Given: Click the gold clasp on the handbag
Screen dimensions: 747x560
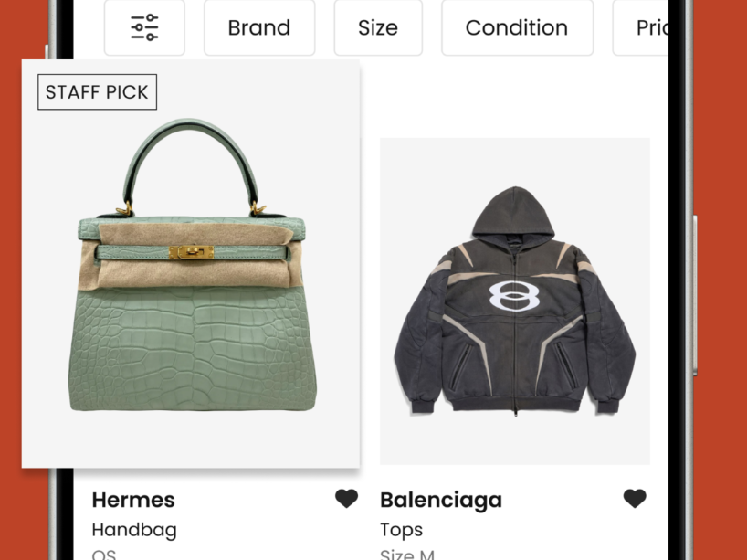Looking at the screenshot, I should pos(191,252).
